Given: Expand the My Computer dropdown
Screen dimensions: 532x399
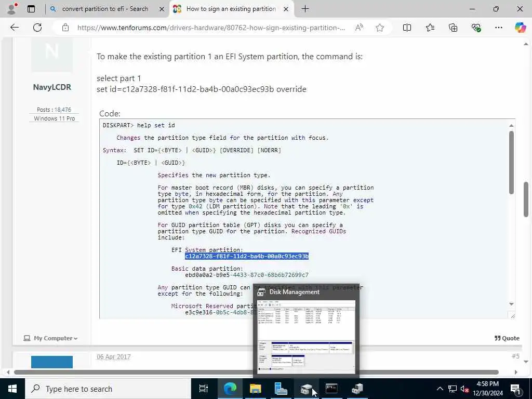Looking at the screenshot, I should tap(51, 338).
